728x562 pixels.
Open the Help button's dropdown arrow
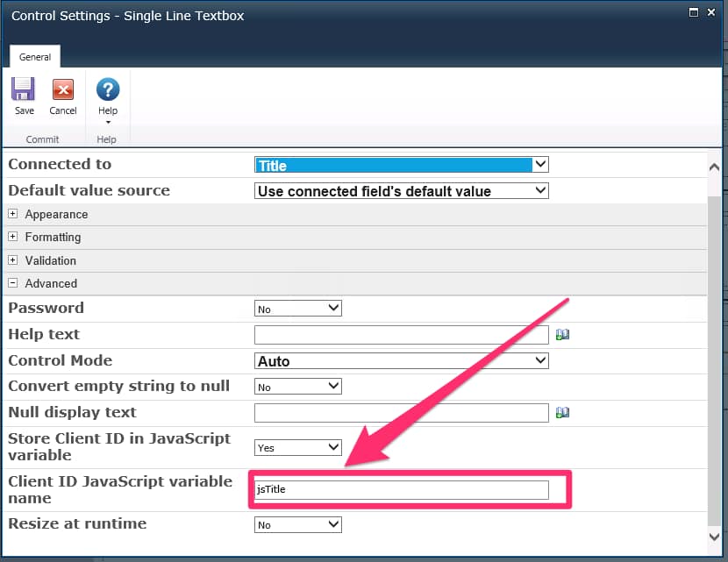pyautogui.click(x=107, y=121)
